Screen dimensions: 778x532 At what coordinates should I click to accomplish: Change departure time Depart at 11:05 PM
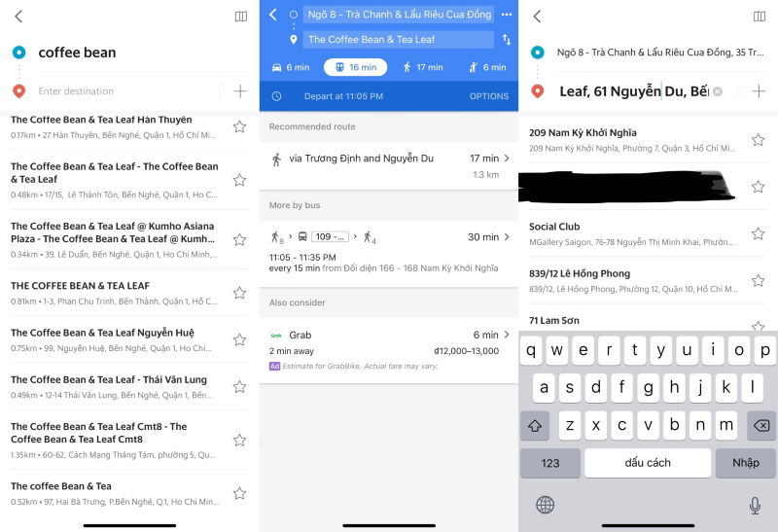[343, 96]
